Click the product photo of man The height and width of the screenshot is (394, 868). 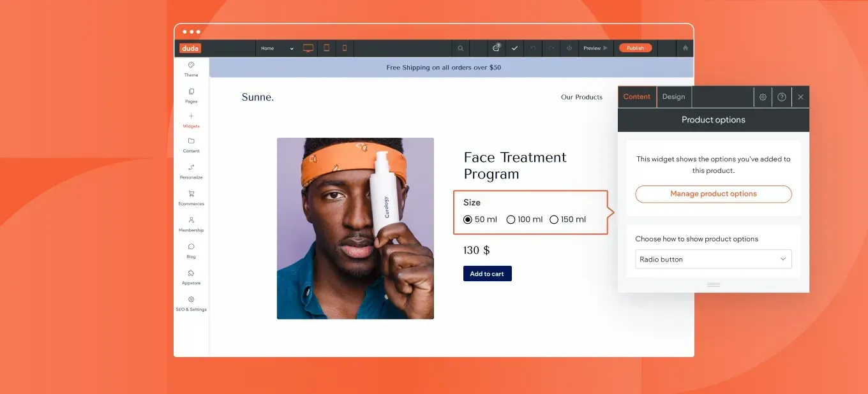pos(355,228)
